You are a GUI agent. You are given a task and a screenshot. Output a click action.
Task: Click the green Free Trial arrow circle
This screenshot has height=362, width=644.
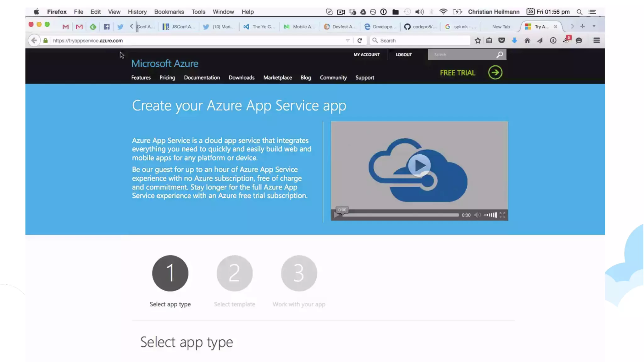tap(495, 73)
